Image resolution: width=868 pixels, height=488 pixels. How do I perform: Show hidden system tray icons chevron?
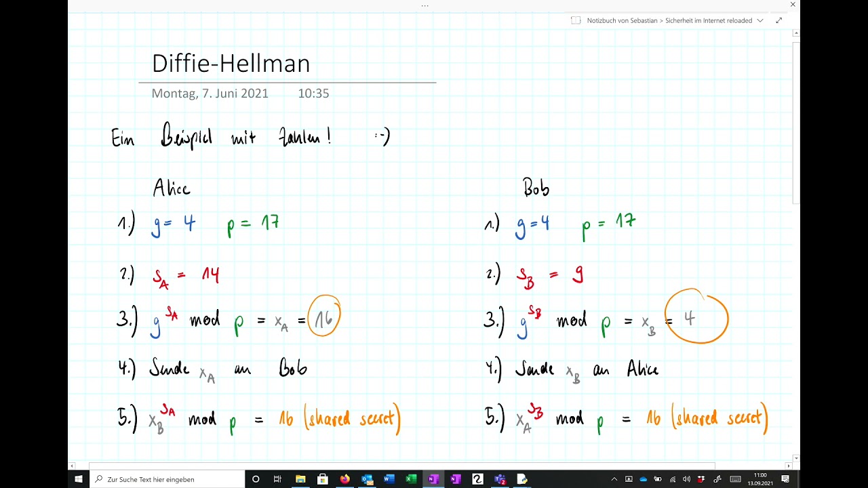[x=614, y=479]
